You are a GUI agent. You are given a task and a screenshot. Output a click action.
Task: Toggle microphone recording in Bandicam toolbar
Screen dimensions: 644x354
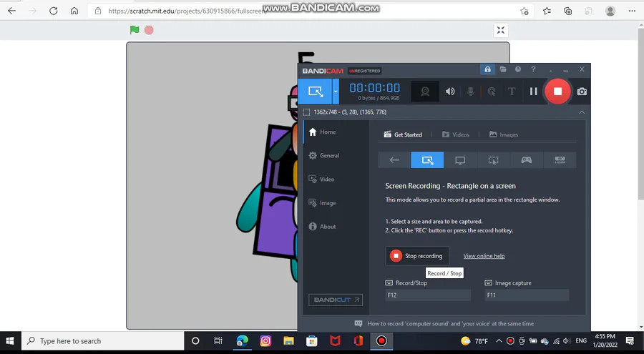click(x=471, y=91)
